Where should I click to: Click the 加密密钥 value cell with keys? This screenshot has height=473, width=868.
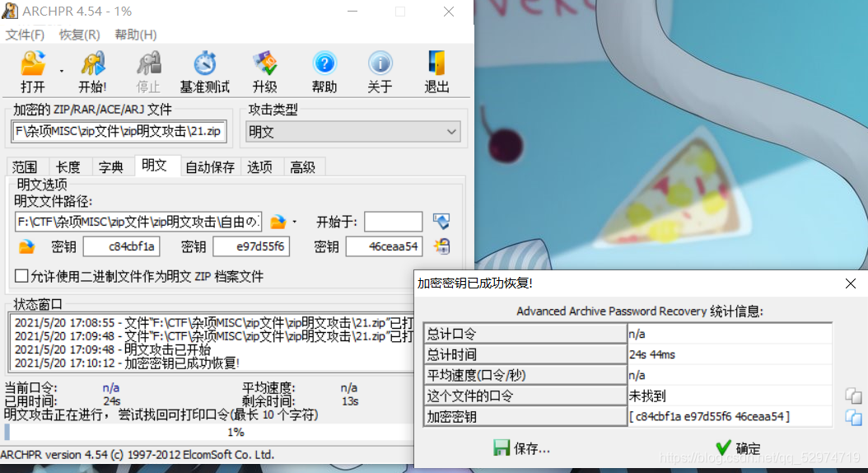click(730, 416)
